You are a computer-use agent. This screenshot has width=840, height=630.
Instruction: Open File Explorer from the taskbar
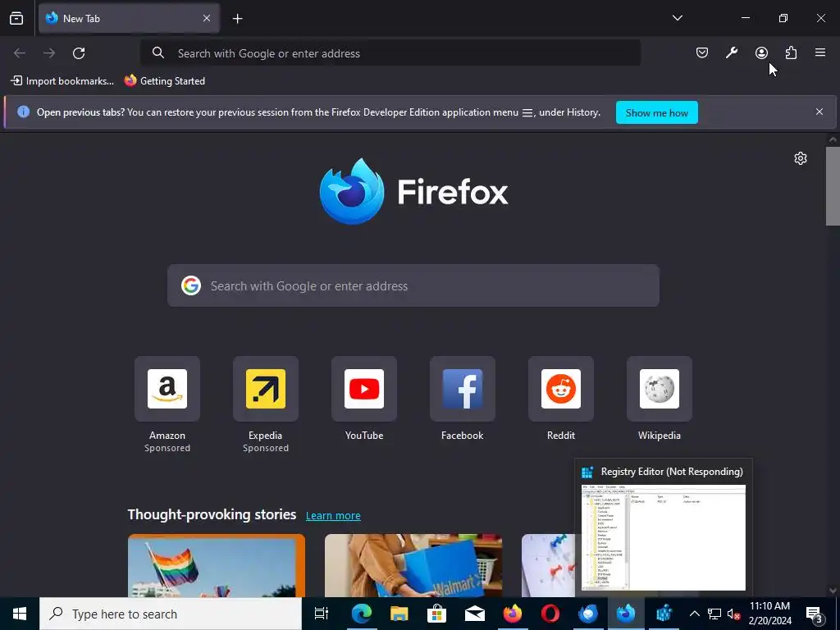point(399,614)
